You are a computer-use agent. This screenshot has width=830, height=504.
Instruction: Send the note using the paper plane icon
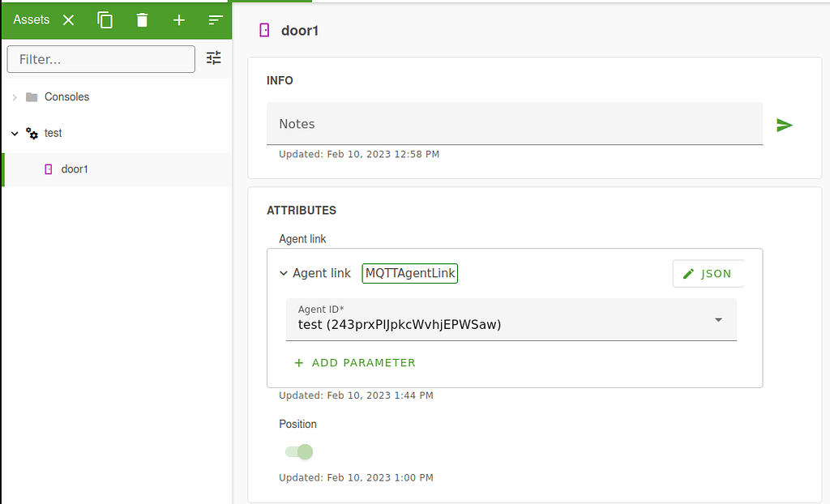point(784,125)
